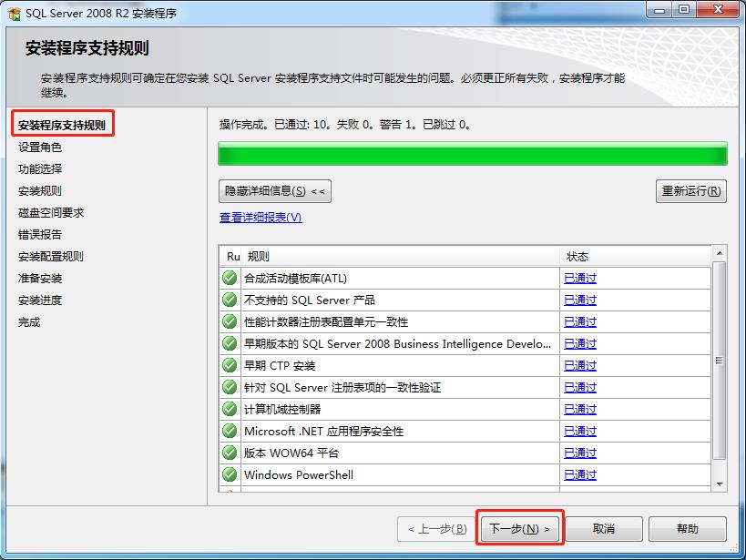746x560 pixels.
Task: Collapse details with 隐藏详细信息(S) button
Action: click(x=273, y=191)
